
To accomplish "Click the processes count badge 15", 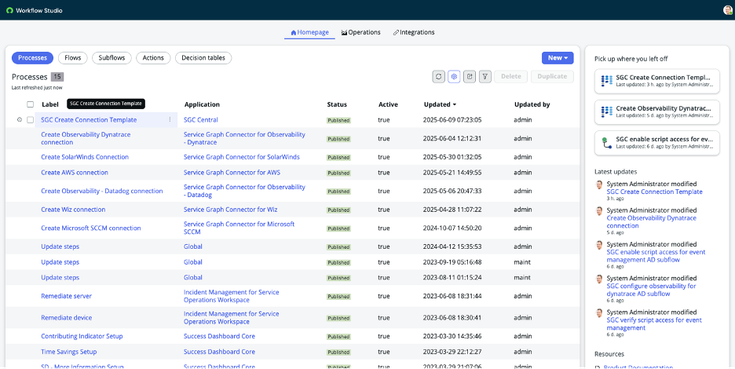I will pyautogui.click(x=57, y=76).
